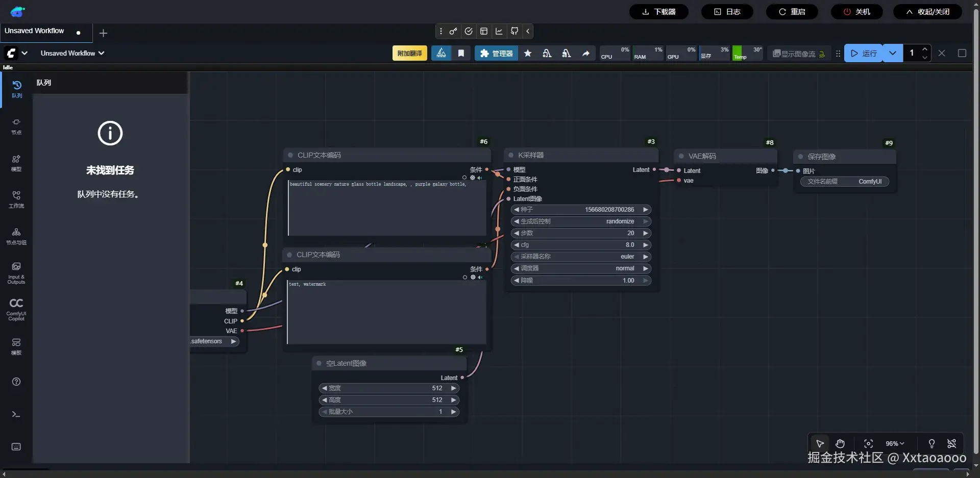This screenshot has height=478, width=980.
Task: Click the circular checkmark icon in floating toolbar
Action: tap(469, 31)
